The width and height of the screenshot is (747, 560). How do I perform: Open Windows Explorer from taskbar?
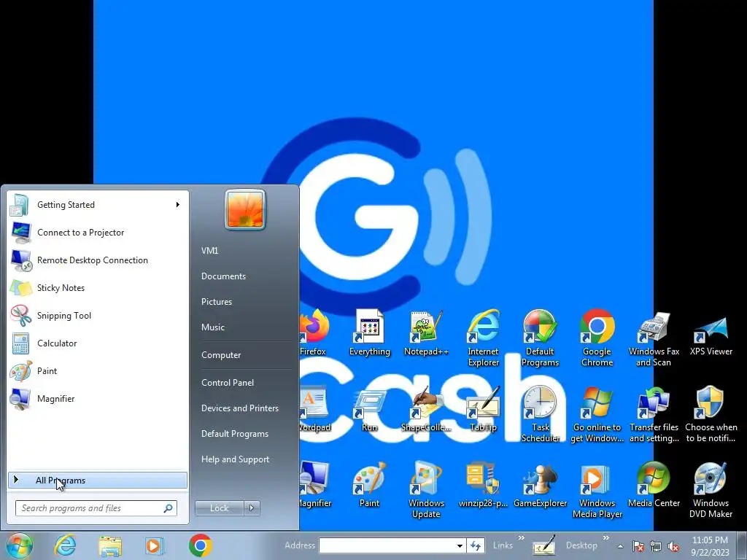110,545
